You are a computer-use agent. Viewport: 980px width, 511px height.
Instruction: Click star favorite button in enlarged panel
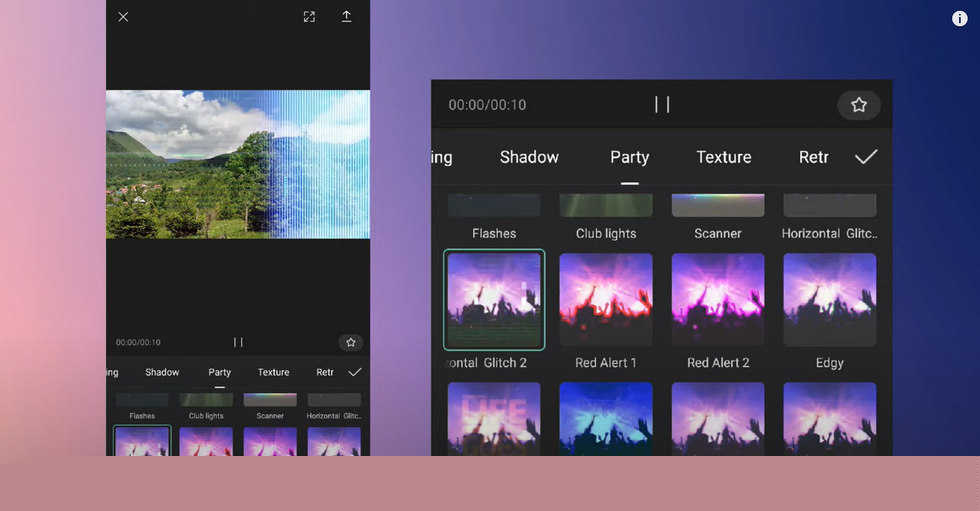[859, 105]
